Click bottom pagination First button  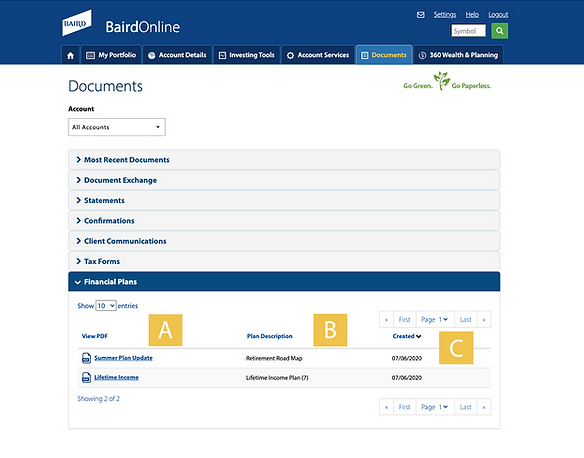(404, 407)
